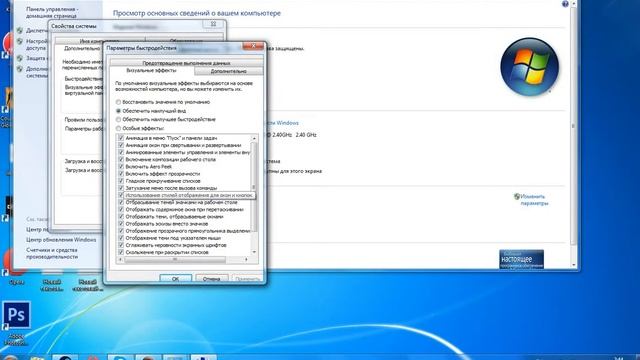Click the shield icon next to Изменить параметры
This screenshot has height=360, width=640.
pyautogui.click(x=517, y=197)
